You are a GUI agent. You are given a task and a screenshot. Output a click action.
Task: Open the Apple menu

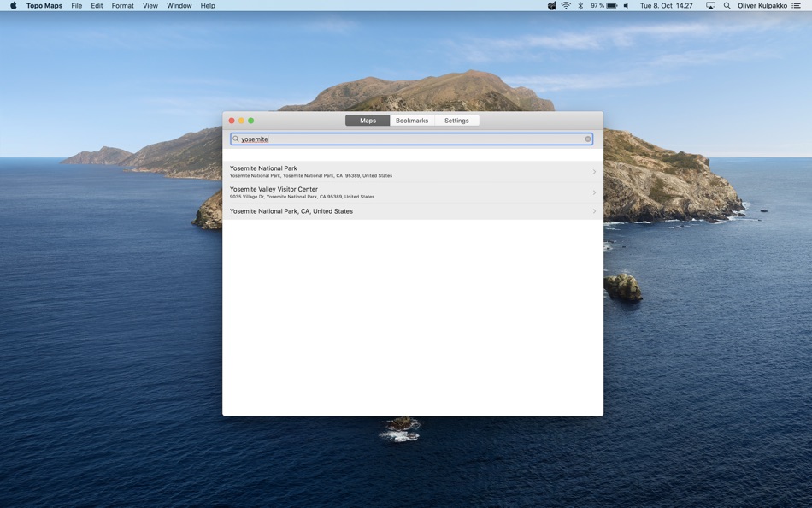point(13,6)
